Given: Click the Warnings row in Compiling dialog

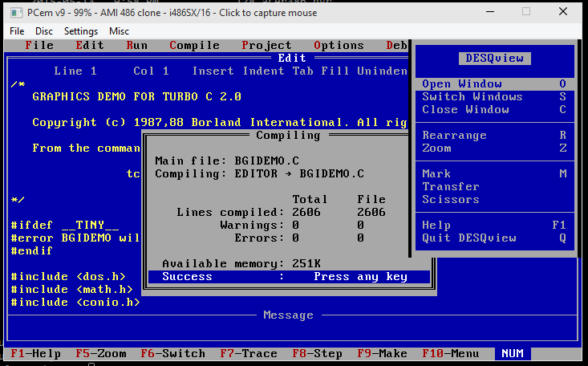Looking at the screenshot, I should tap(292, 226).
